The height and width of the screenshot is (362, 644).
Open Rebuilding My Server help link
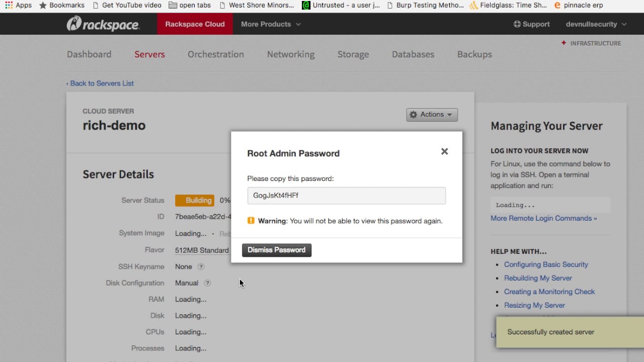pos(538,278)
